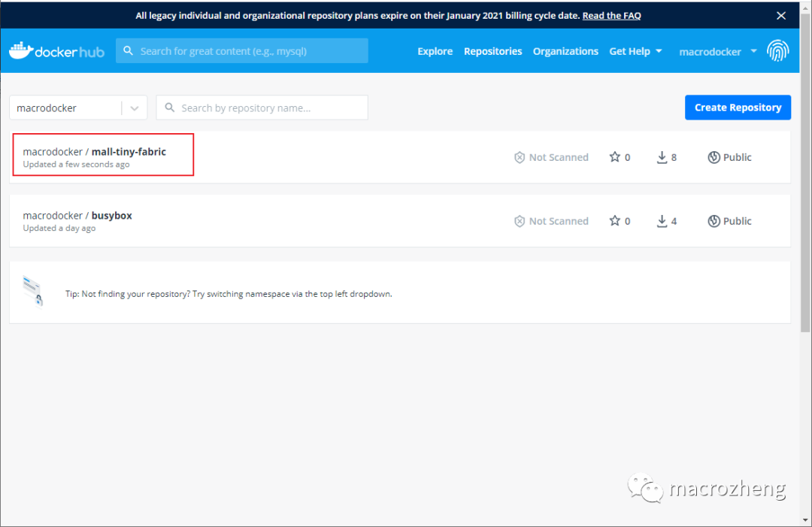Click 'Updated a few seconds ago' text
Image resolution: width=812 pixels, height=527 pixels.
click(x=76, y=164)
